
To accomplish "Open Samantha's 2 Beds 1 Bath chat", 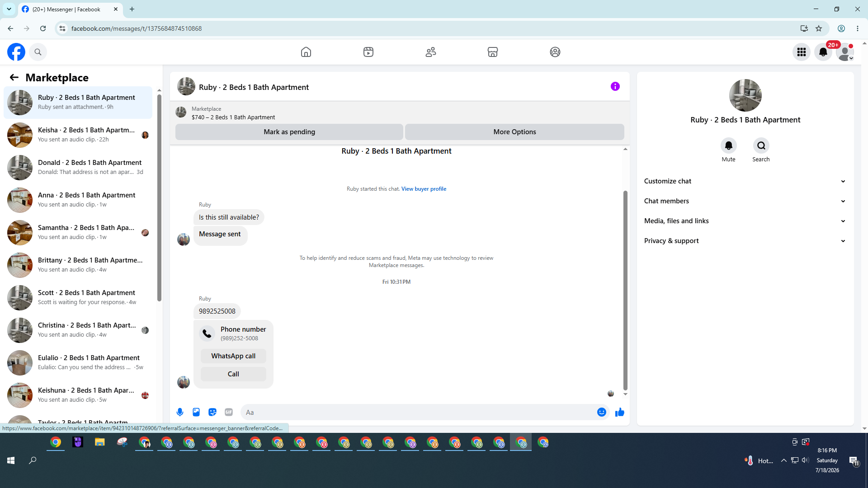I will [x=78, y=233].
